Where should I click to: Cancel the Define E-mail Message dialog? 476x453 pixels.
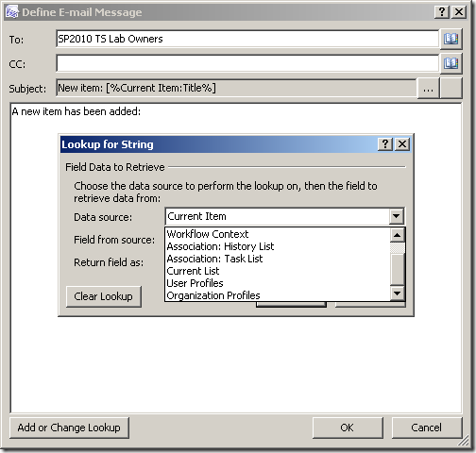[x=427, y=428]
